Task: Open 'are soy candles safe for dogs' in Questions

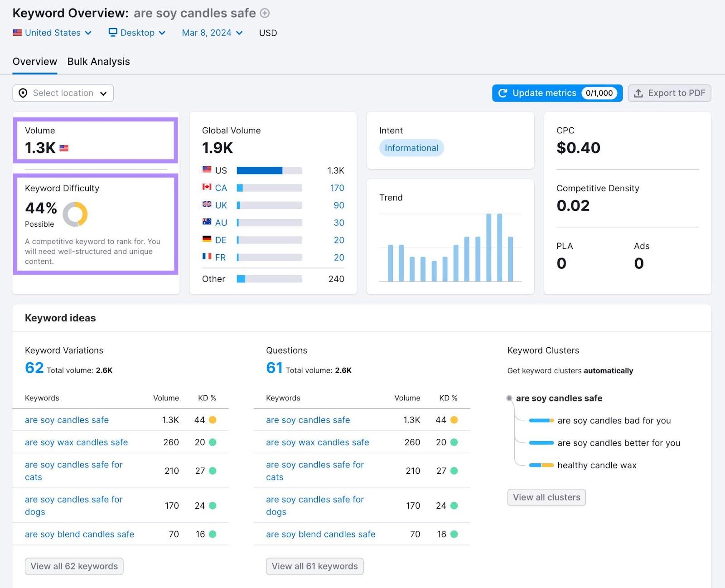Action: point(315,505)
